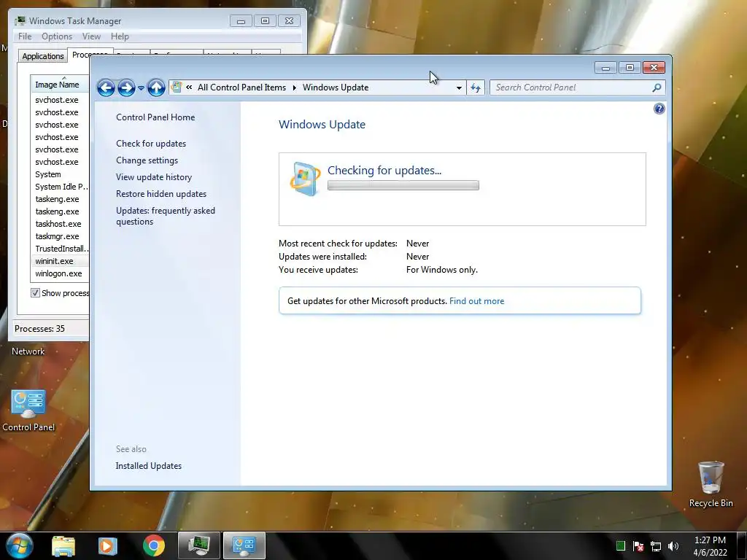This screenshot has width=747, height=560.
Task: Click the green CPU meter tray icon
Action: [620, 545]
